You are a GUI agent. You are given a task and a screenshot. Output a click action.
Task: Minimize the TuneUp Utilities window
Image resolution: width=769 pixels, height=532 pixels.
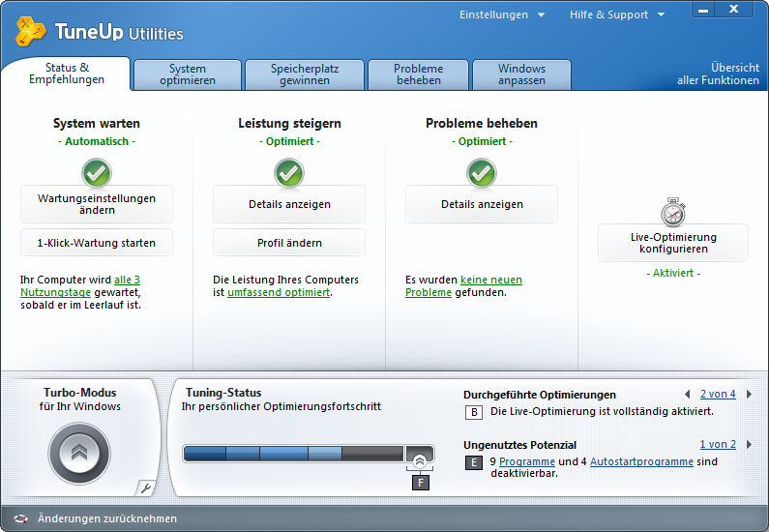point(703,10)
